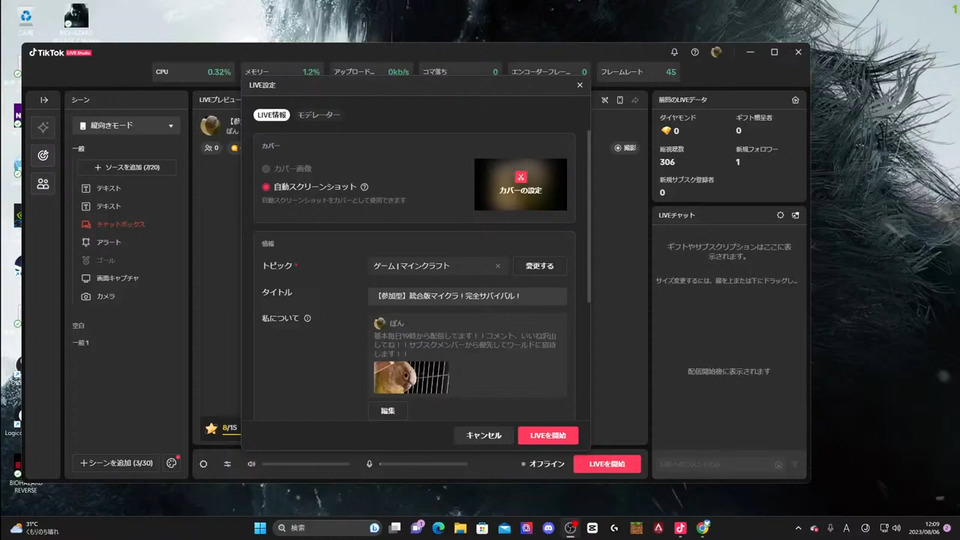960x540 pixels.
Task: Click the crop tool icon in preview
Action: [x=604, y=100]
